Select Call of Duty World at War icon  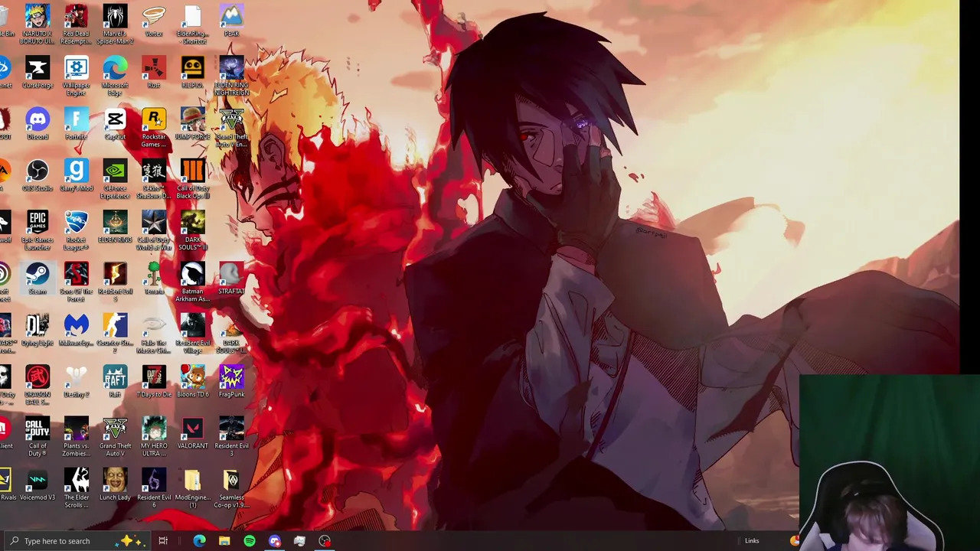pyautogui.click(x=154, y=230)
